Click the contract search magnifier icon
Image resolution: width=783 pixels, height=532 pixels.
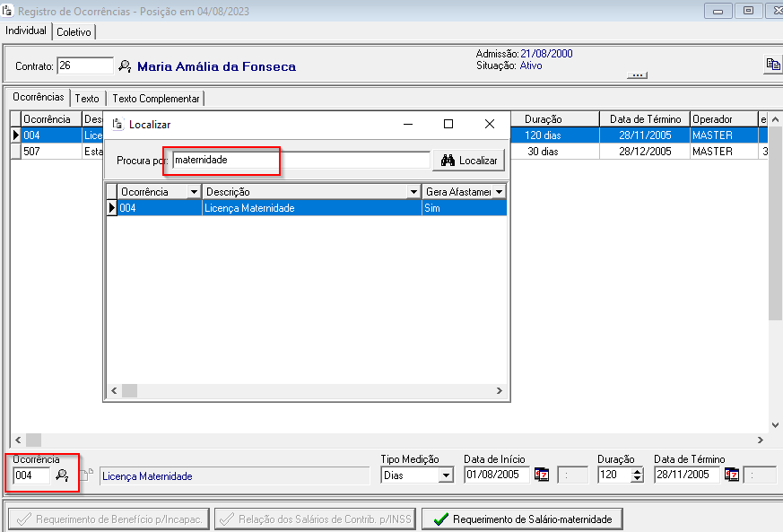pyautogui.click(x=125, y=66)
